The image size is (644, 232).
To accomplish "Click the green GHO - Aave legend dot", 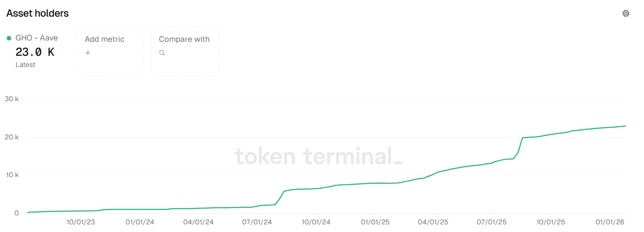I will (9, 38).
